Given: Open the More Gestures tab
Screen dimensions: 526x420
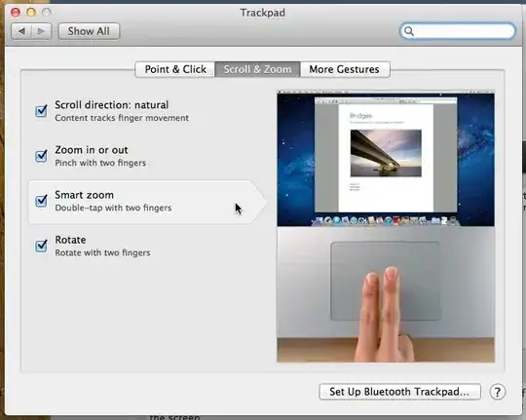Looking at the screenshot, I should point(345,69).
